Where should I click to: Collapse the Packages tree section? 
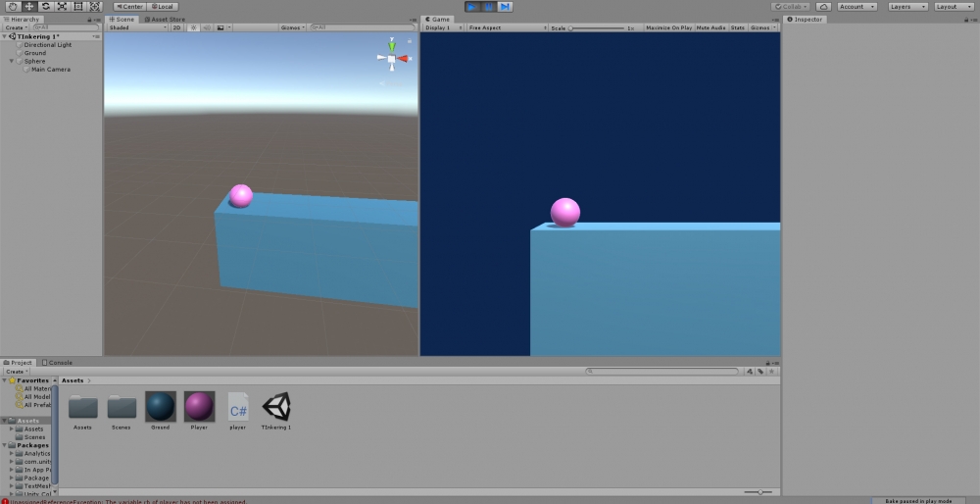[x=5, y=445]
